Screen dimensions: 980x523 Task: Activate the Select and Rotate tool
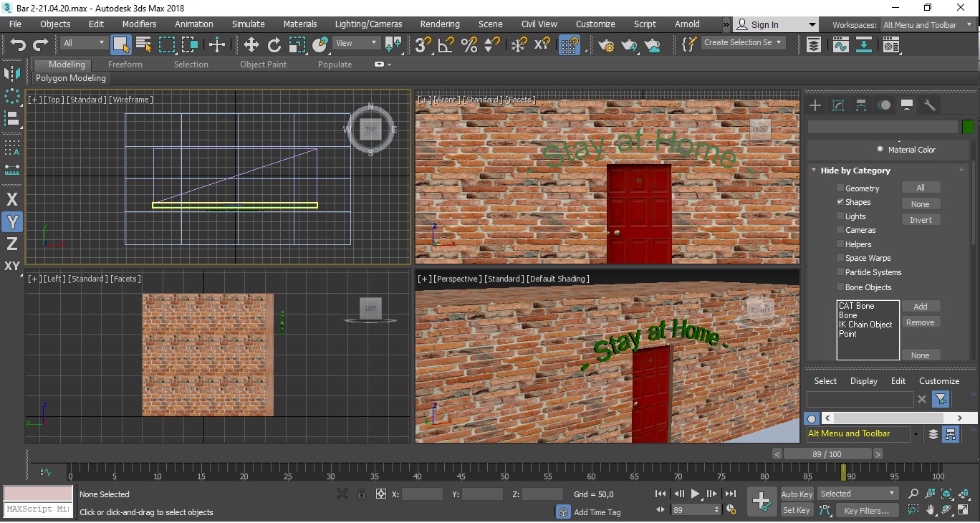[274, 44]
